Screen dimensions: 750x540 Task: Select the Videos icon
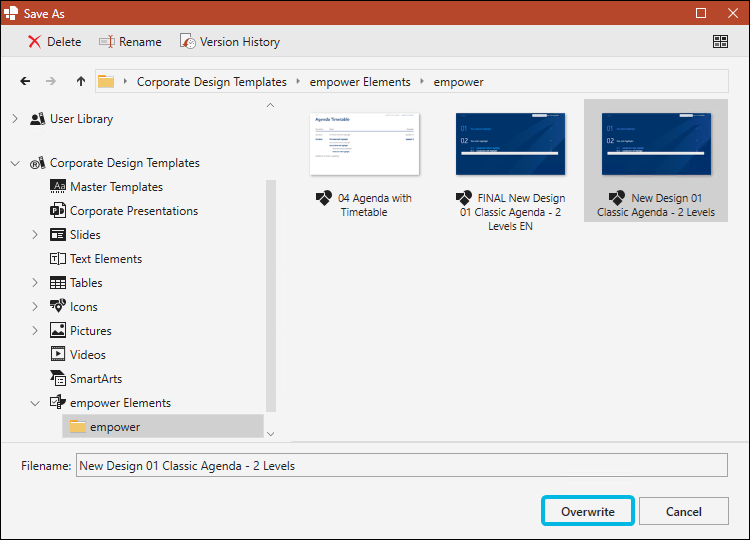(58, 354)
